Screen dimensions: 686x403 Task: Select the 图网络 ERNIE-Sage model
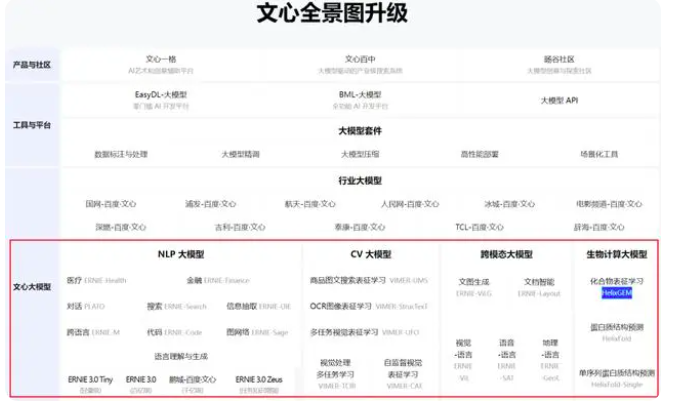(x=257, y=333)
